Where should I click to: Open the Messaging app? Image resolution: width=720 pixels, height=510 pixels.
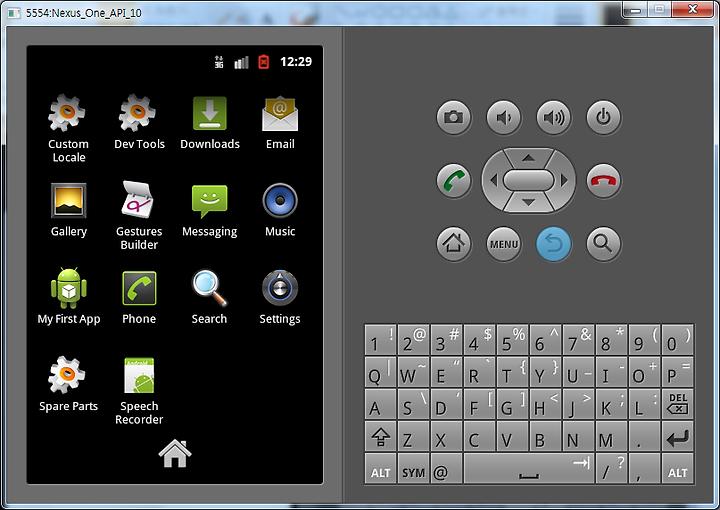(x=209, y=209)
